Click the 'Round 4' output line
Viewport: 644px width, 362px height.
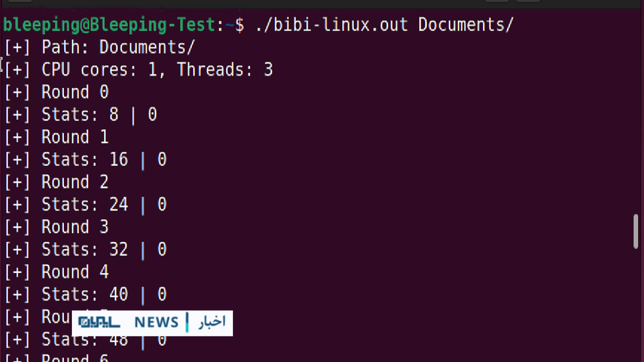pyautogui.click(x=56, y=272)
